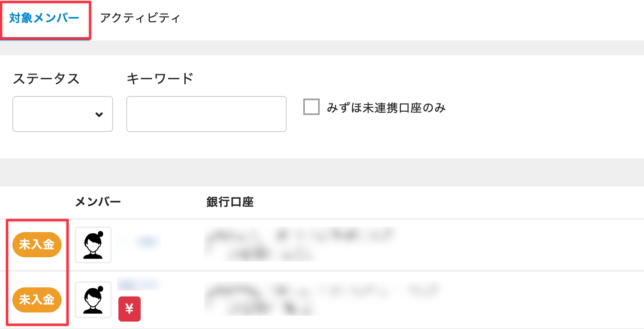Click the メンバー column header
The image size is (644, 329).
click(x=98, y=202)
